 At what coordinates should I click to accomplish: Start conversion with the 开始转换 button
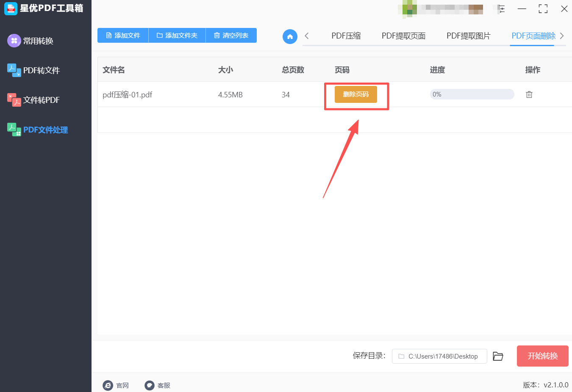542,356
